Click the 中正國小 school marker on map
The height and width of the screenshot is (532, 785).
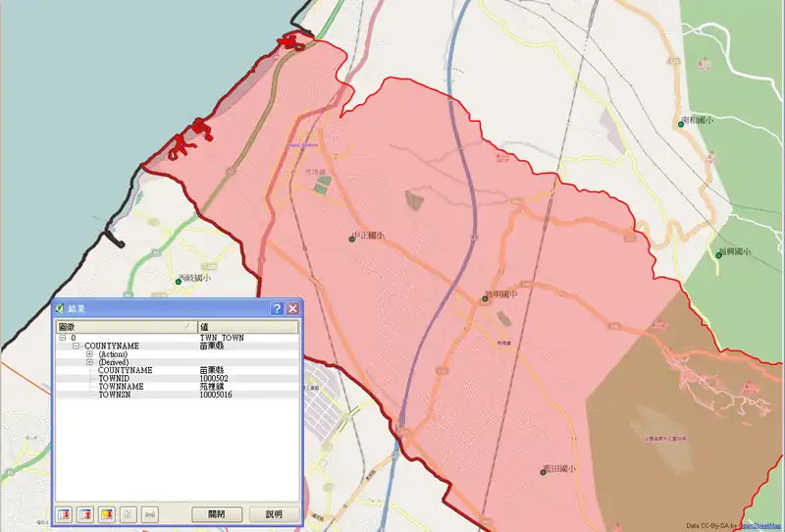point(351,238)
